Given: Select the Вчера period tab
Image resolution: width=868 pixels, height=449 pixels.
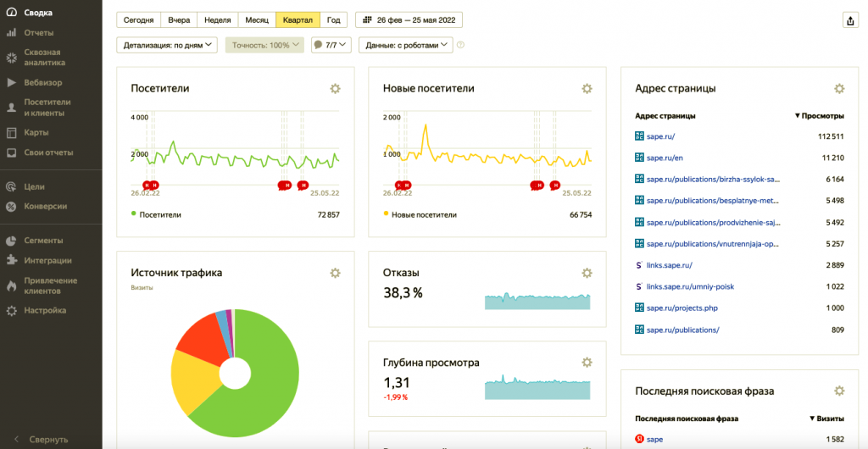Looking at the screenshot, I should pos(179,19).
